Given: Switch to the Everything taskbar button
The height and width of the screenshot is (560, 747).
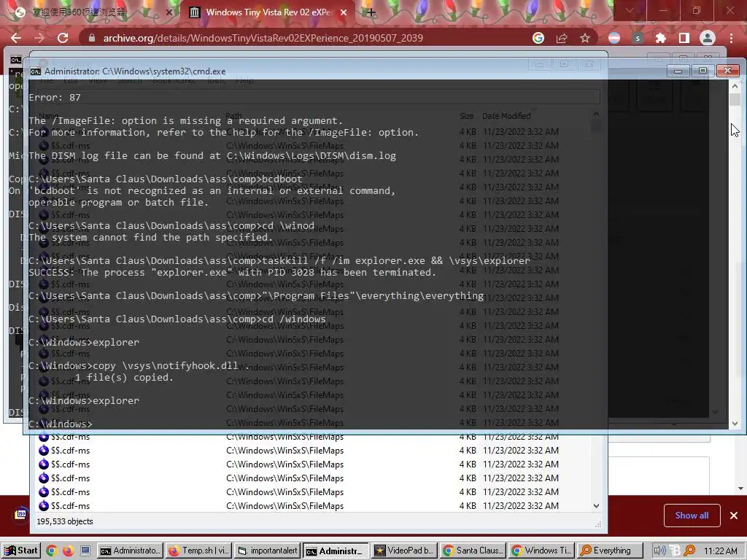Looking at the screenshot, I should (611, 551).
